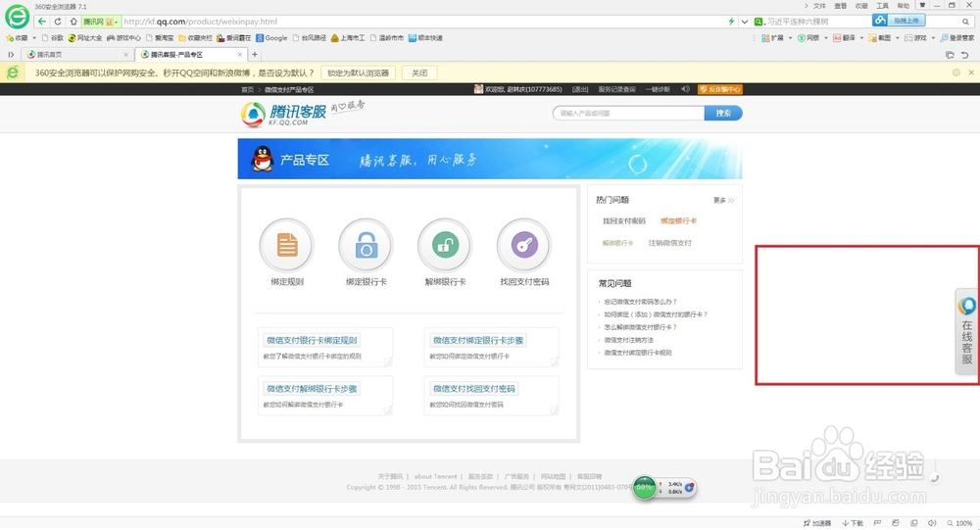This screenshot has height=530, width=980.
Task: Click the 绑定银行卡 lock icon
Action: 367,245
